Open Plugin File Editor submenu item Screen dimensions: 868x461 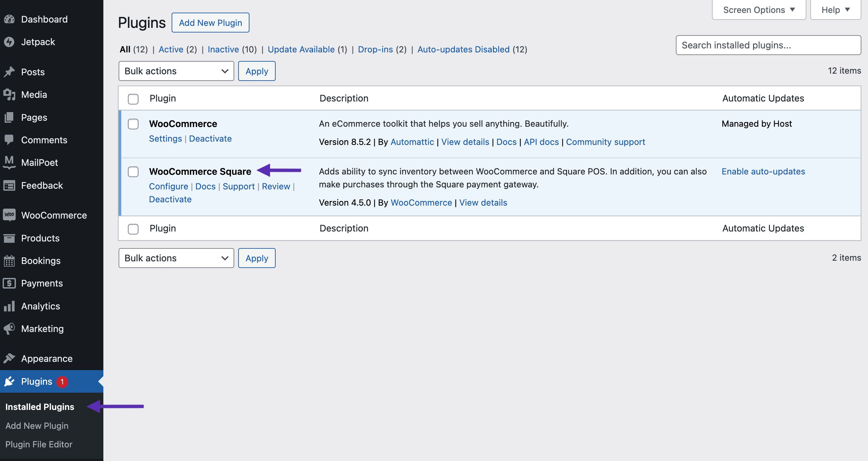pyautogui.click(x=39, y=444)
